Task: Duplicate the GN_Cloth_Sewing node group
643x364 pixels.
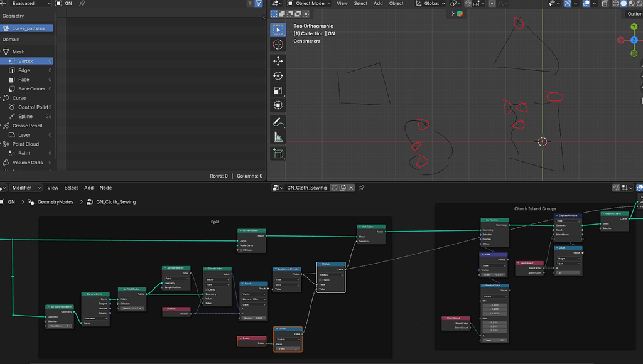Action: [x=343, y=188]
